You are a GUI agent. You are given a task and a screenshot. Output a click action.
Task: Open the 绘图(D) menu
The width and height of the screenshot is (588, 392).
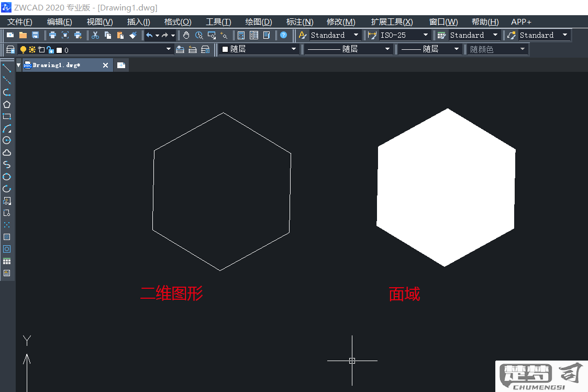258,22
